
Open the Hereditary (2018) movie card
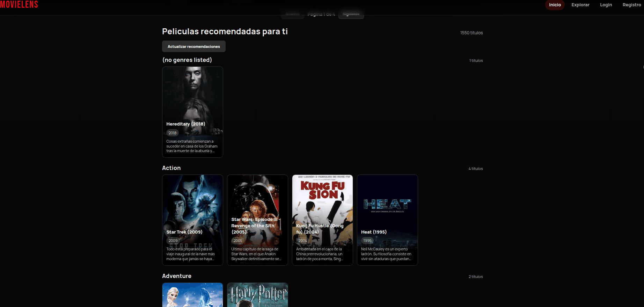[192, 112]
